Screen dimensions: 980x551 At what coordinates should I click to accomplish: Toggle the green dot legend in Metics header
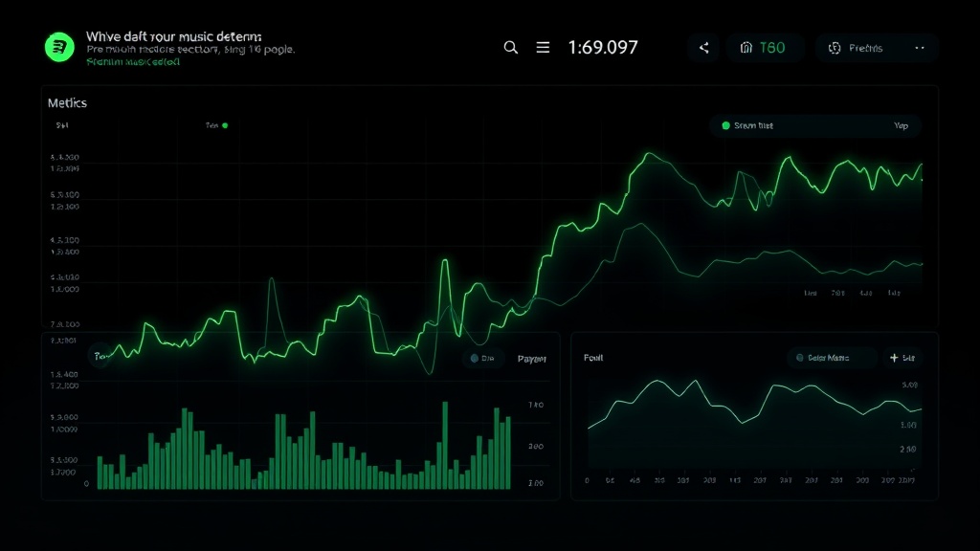225,125
